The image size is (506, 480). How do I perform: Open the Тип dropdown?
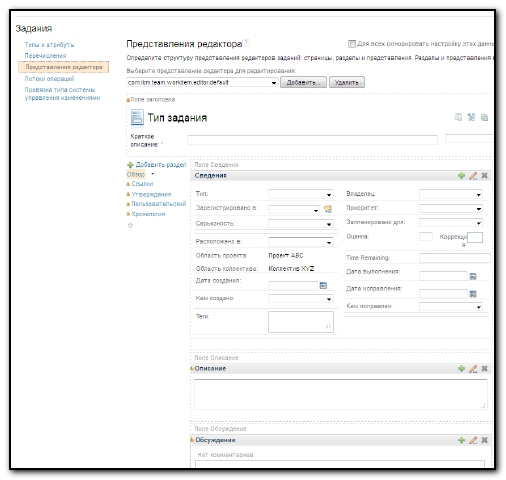301,194
